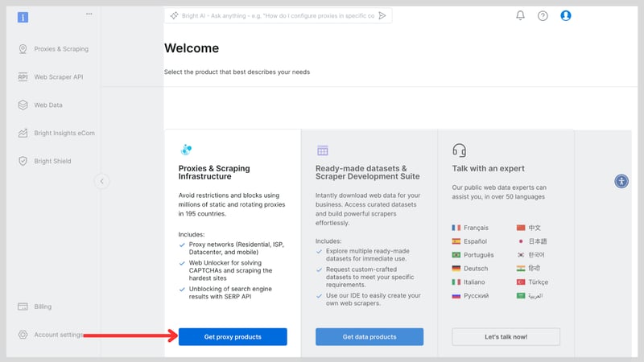The height and width of the screenshot is (362, 644).
Task: Click Talk with an expert heading
Action: (488, 168)
